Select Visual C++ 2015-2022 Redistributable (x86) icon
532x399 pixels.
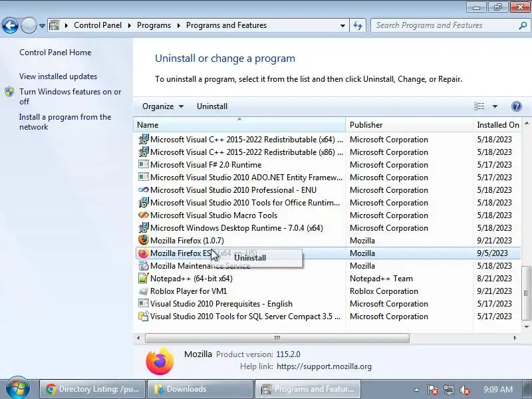tap(144, 152)
